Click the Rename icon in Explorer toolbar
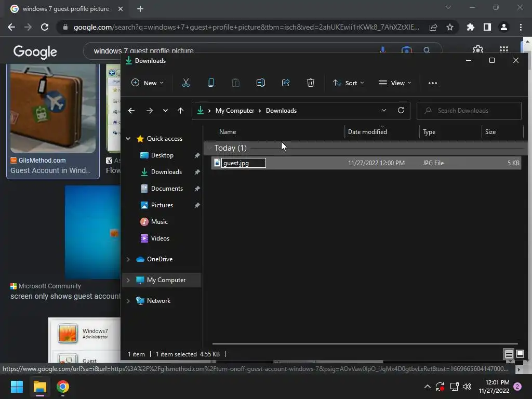The height and width of the screenshot is (399, 532). tap(261, 83)
